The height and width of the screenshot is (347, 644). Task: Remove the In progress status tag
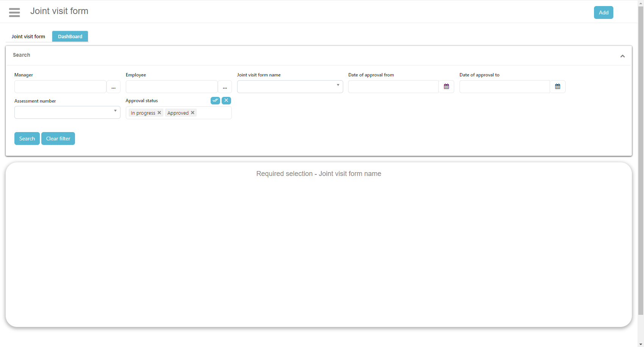pos(159,113)
